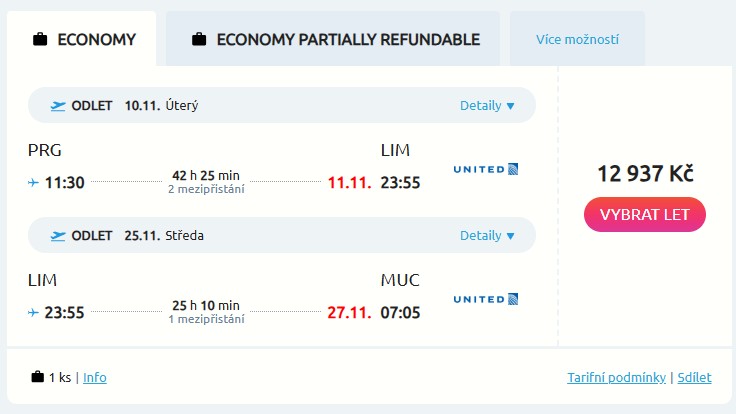Click small plane icon beside 11:30 departure
This screenshot has height=414, width=736.
pyautogui.click(x=33, y=182)
